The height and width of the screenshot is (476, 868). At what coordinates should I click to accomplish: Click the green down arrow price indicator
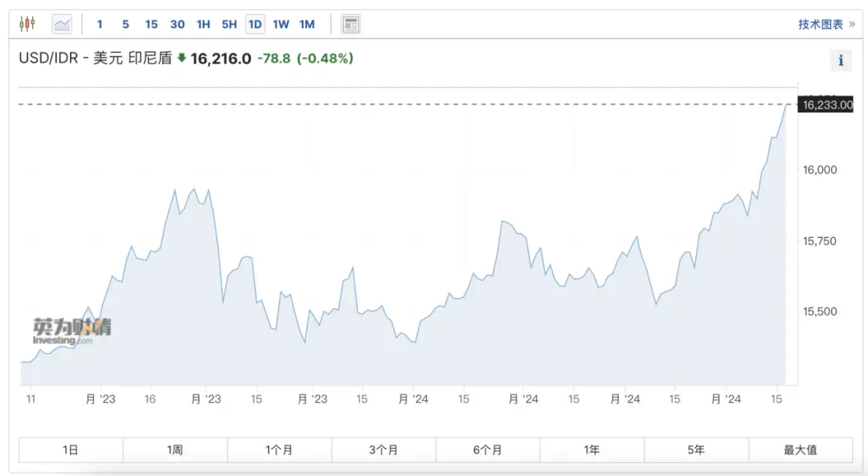point(182,57)
